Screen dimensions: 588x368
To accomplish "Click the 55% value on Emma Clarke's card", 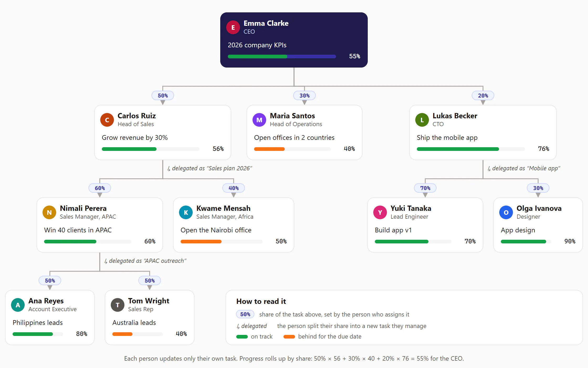I will tap(355, 56).
